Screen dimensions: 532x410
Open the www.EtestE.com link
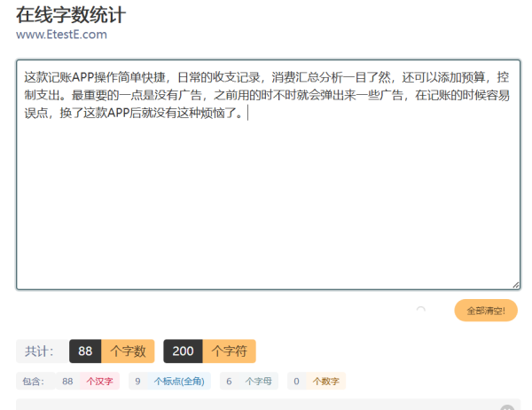(61, 35)
